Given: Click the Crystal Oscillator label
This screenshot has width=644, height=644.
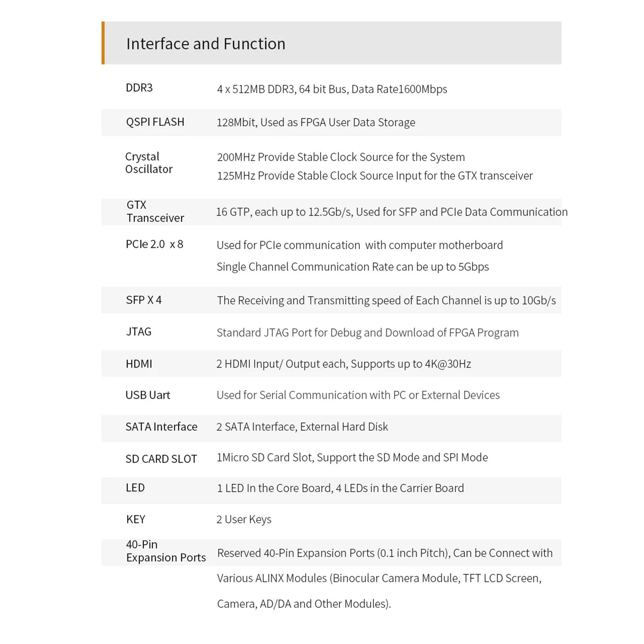Looking at the screenshot, I should 149,163.
